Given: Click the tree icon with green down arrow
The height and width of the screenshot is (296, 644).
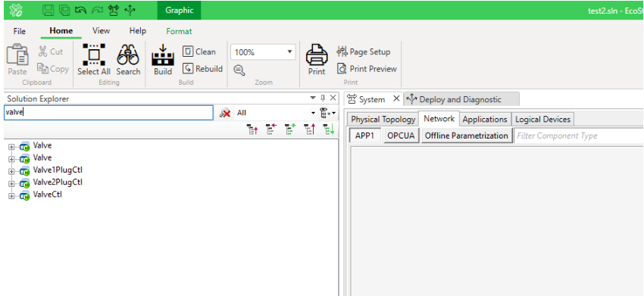Looking at the screenshot, I should 329,129.
